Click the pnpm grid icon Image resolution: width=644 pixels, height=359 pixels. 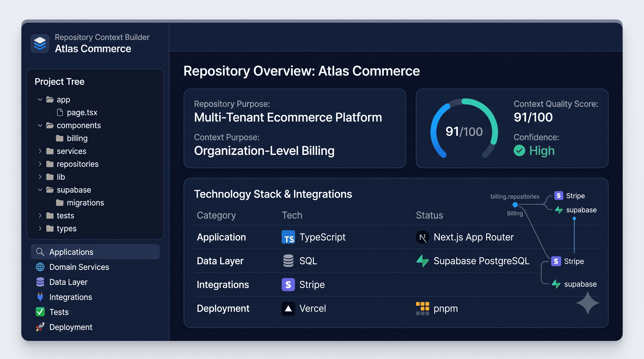click(422, 308)
